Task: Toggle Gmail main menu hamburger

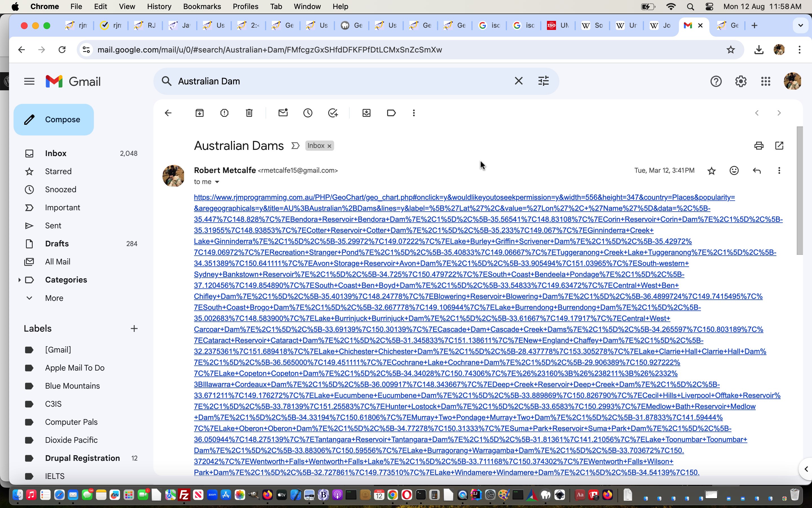Action: coord(29,81)
